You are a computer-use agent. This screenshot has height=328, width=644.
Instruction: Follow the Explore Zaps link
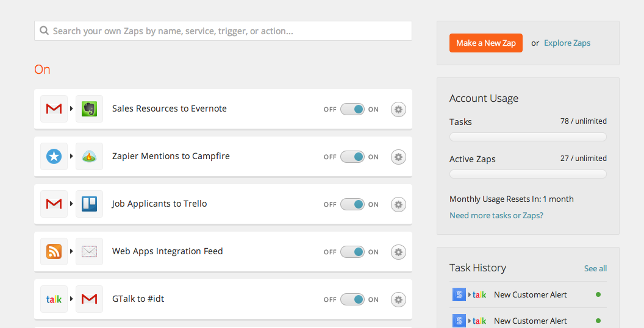(x=567, y=43)
